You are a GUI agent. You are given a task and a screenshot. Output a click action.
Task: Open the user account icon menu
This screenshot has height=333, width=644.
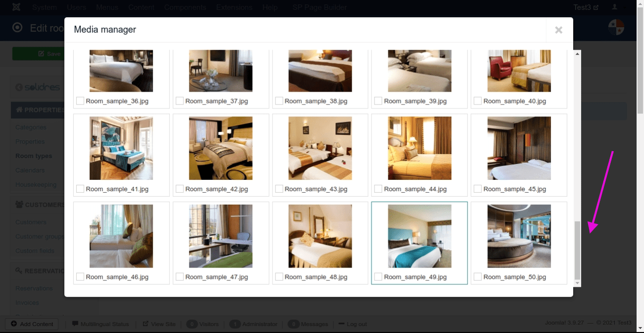[x=615, y=7]
